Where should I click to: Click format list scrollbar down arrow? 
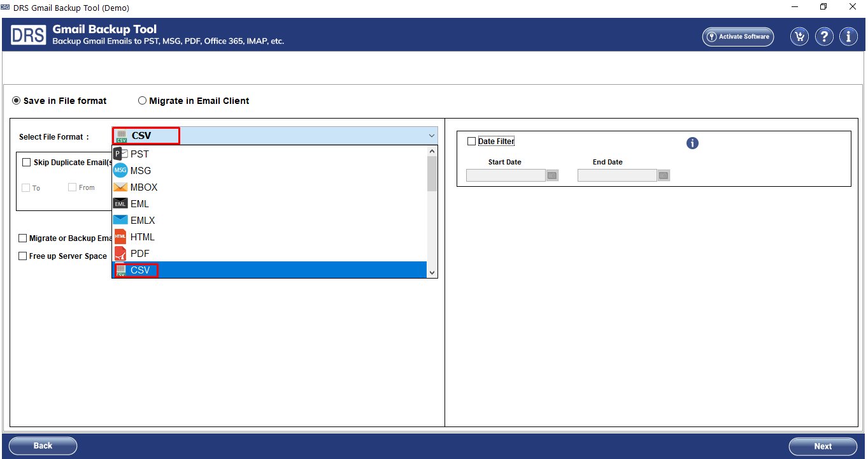432,272
